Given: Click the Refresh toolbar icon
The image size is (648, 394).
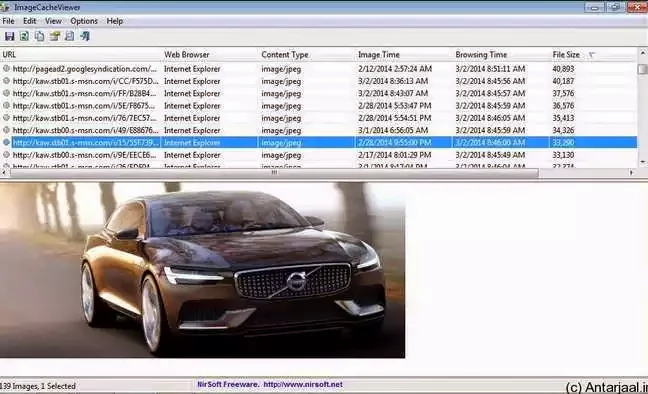Looking at the screenshot, I should click(24, 36).
